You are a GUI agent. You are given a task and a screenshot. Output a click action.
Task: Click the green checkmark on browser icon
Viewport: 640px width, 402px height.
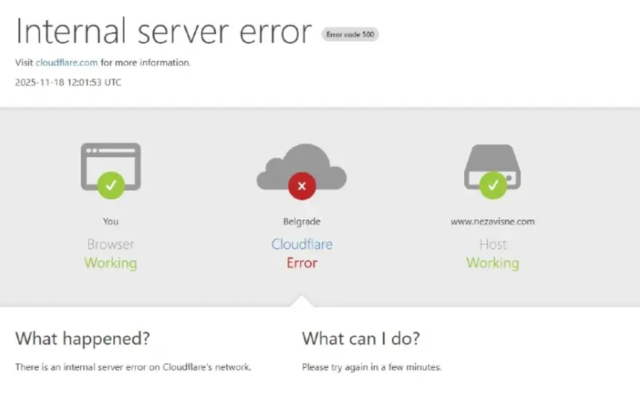point(110,185)
